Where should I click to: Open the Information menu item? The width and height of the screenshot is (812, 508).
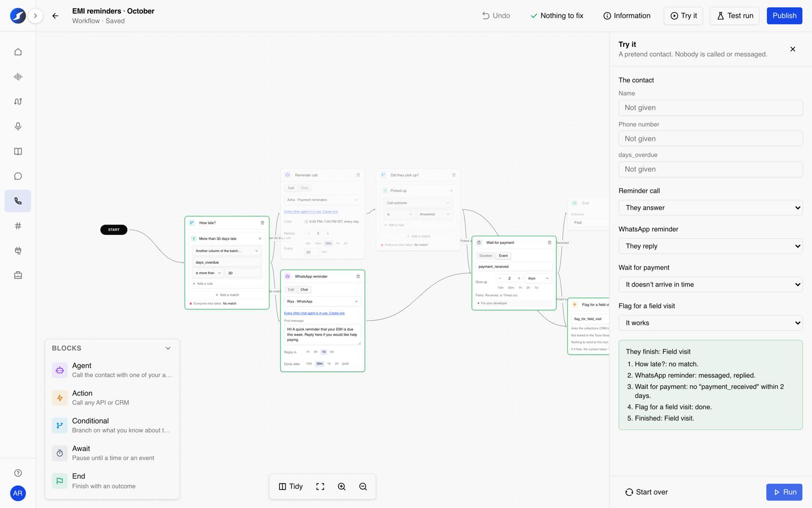[627, 16]
